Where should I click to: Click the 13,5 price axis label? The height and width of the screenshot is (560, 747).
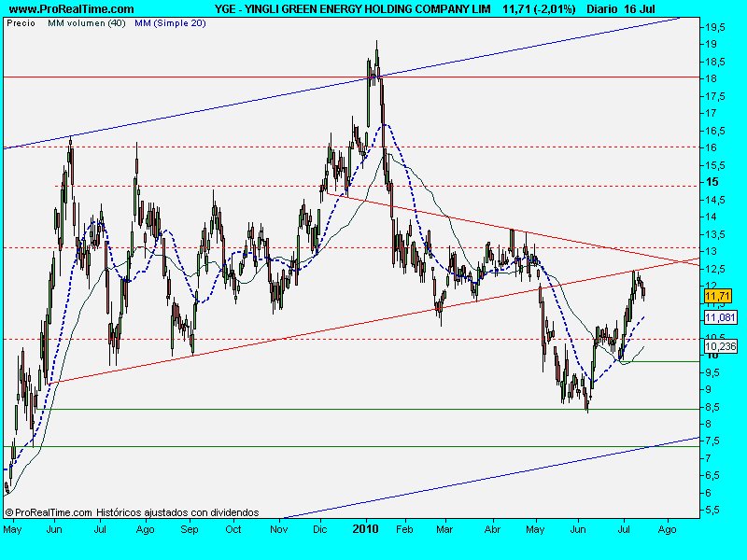pos(715,234)
